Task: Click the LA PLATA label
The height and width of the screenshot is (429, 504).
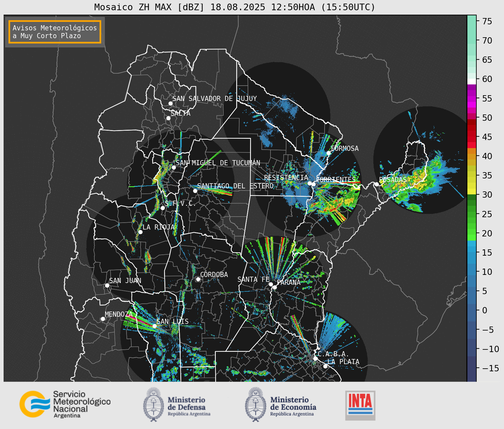Action: click(343, 362)
